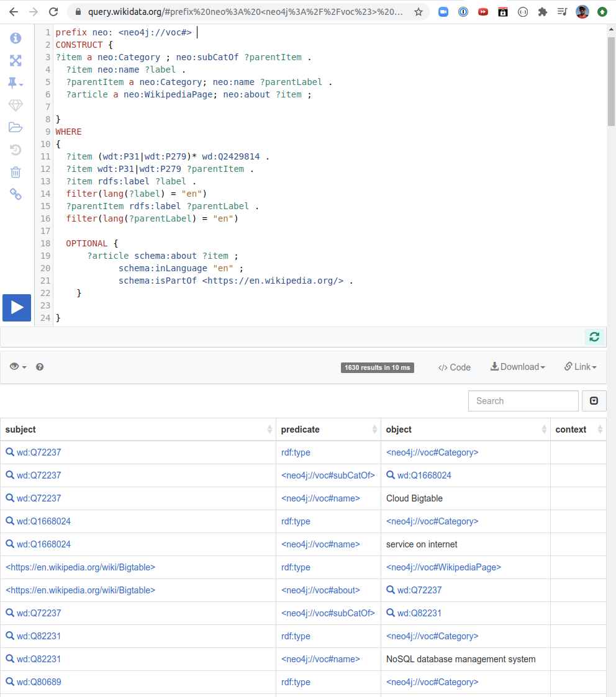Screen dimensions: 616x697
Task: Sort by the context column
Action: (578, 429)
